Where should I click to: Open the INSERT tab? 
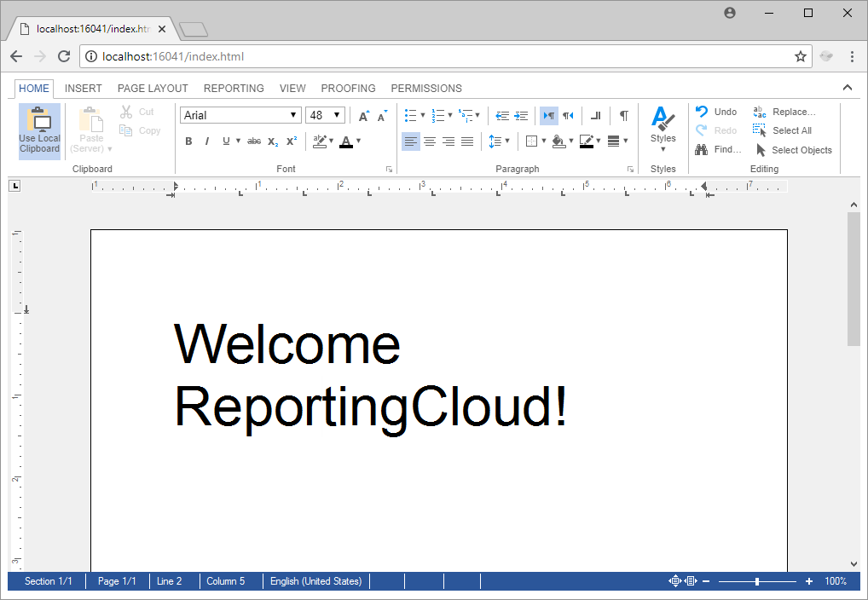coord(83,89)
